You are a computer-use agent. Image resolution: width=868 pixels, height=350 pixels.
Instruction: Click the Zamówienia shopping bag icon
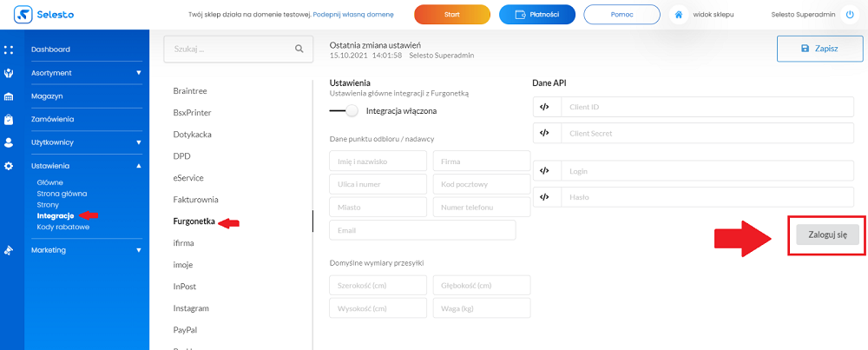tap(9, 119)
